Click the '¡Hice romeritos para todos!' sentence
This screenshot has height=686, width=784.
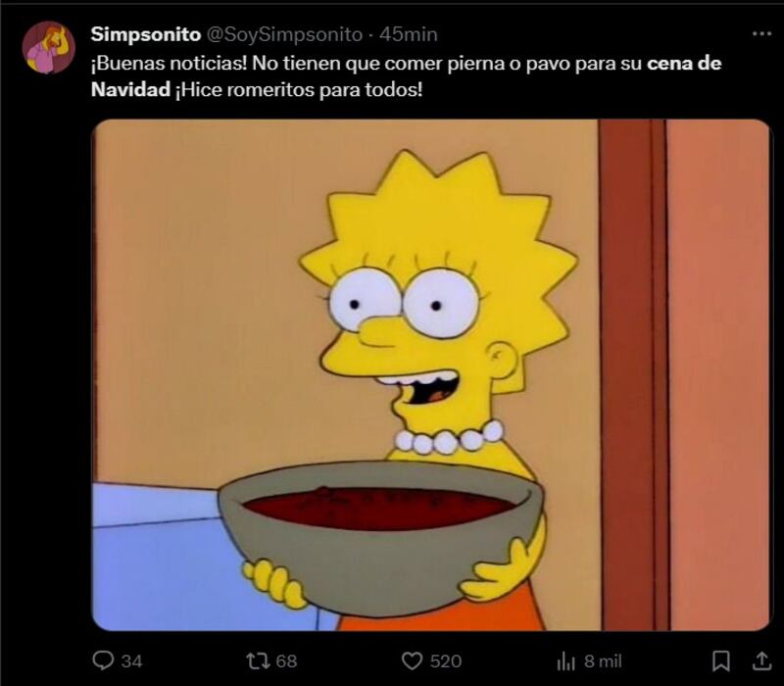point(299,90)
